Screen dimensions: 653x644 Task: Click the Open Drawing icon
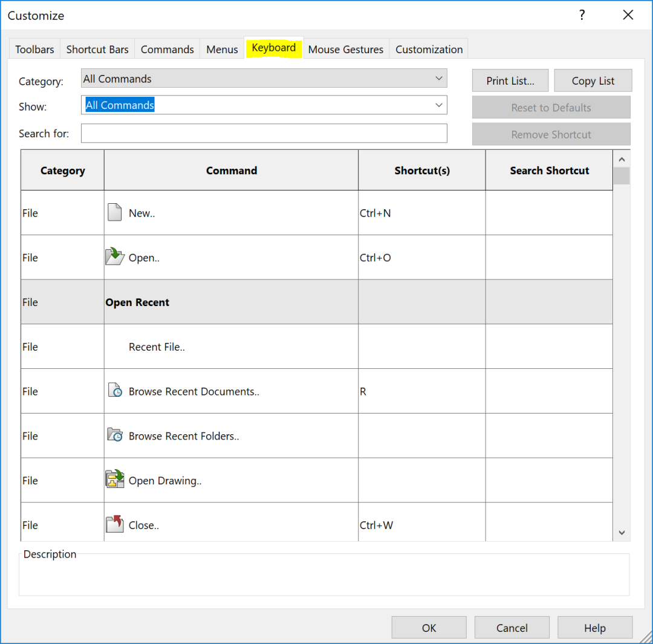[x=115, y=479]
